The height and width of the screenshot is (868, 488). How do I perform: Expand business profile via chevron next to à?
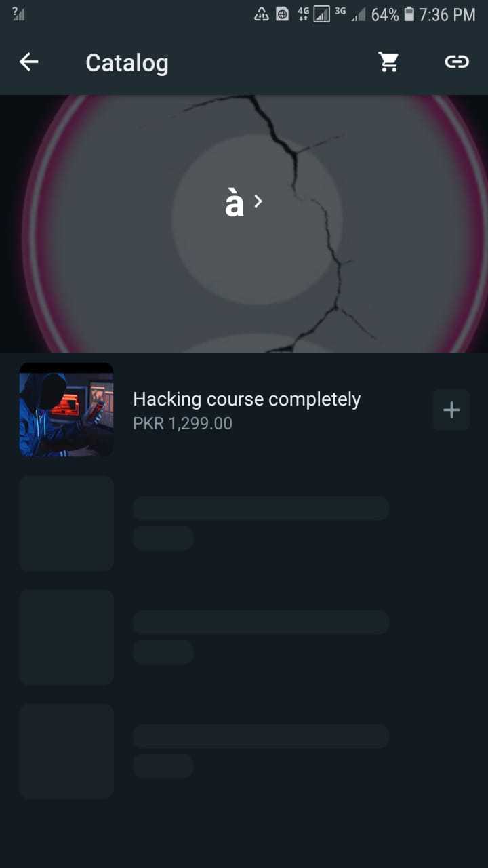click(x=258, y=201)
